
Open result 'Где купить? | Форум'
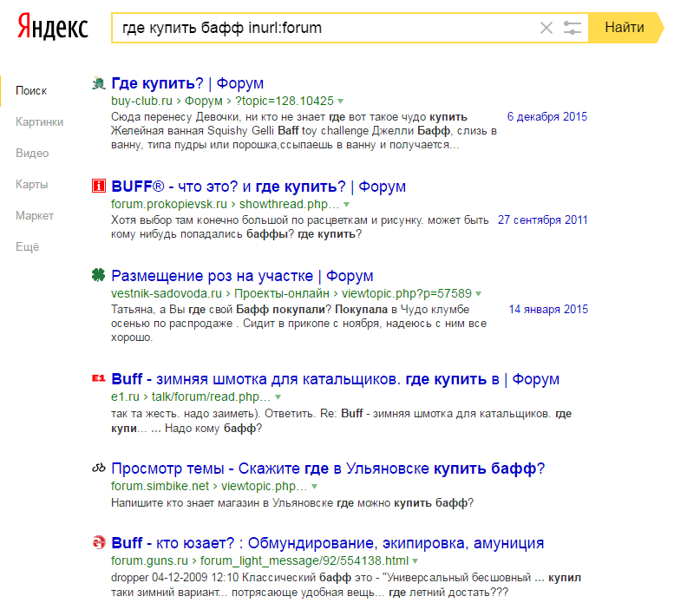[x=187, y=83]
